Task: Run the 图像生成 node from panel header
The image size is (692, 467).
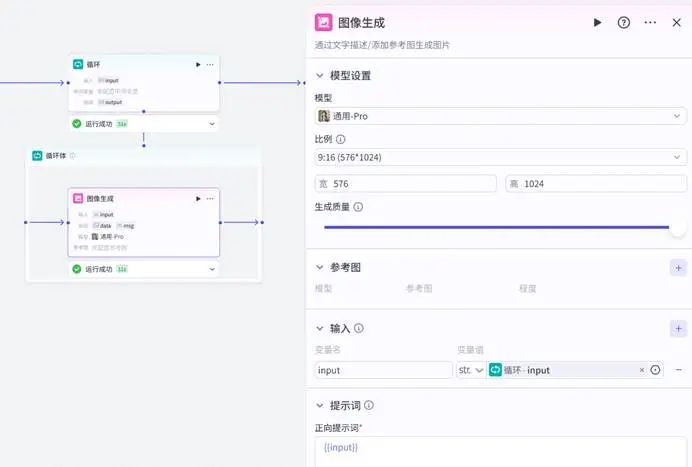Action: pyautogui.click(x=598, y=22)
